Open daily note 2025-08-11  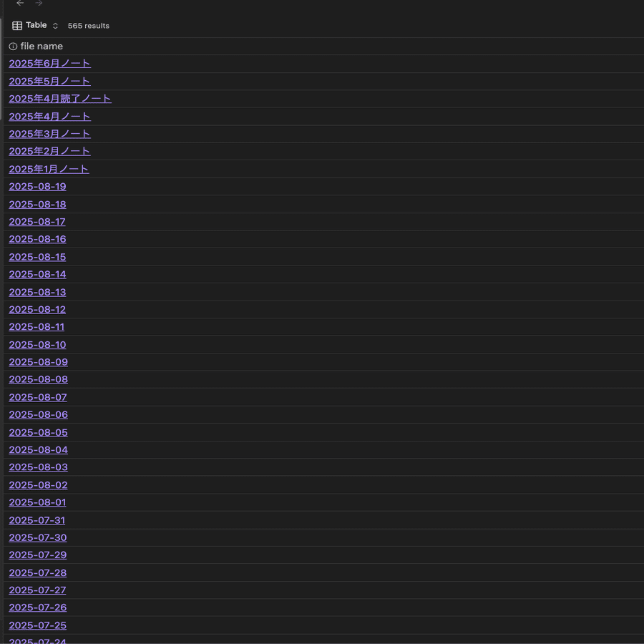(x=36, y=327)
